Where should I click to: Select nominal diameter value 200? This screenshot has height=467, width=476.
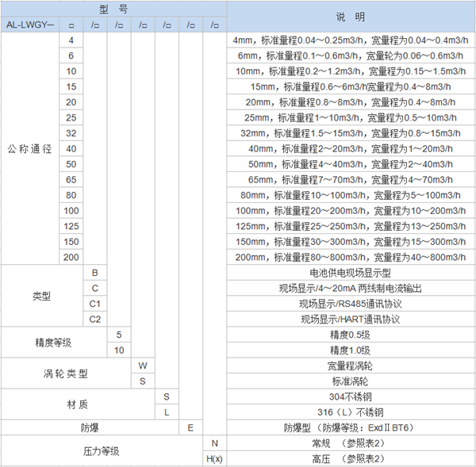[71, 257]
